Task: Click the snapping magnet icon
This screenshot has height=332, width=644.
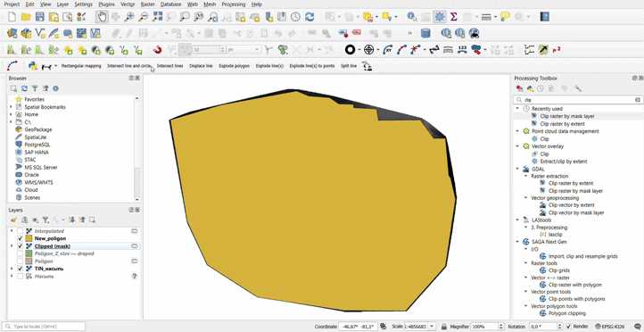Action: (x=157, y=50)
